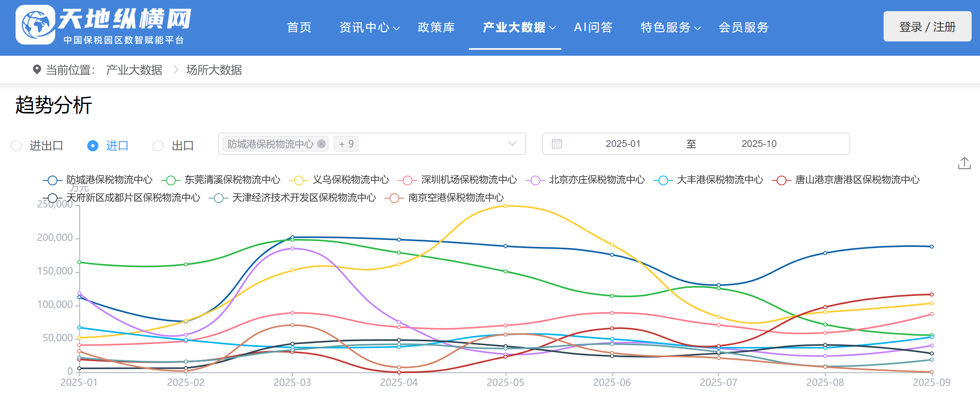Expand the logistics center selector dropdown arrow
The height and width of the screenshot is (399, 980).
coord(512,144)
